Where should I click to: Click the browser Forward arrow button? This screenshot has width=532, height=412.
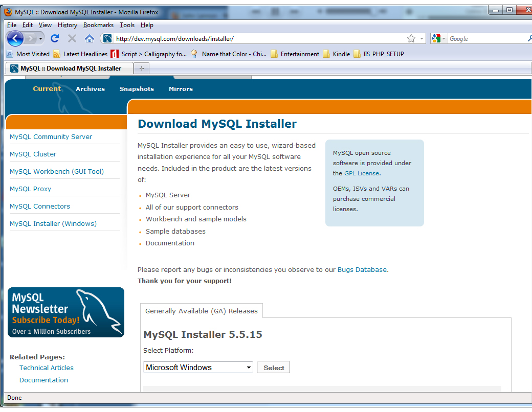coord(30,39)
